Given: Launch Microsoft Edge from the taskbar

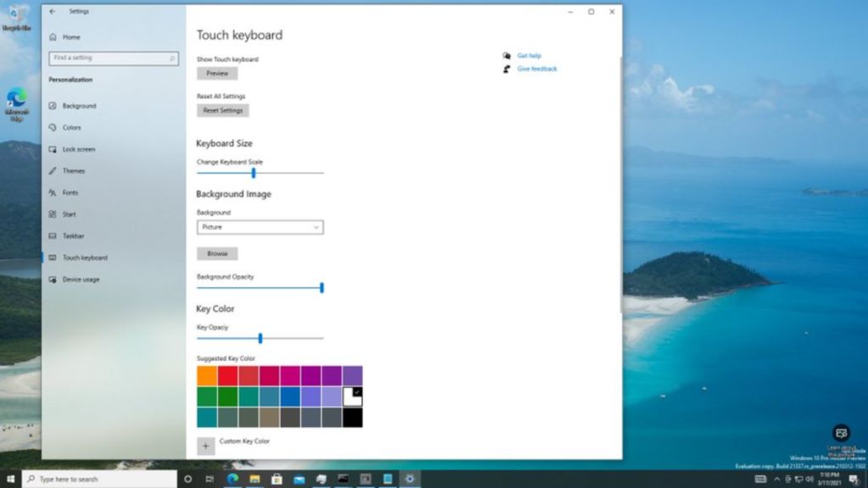Looking at the screenshot, I should (x=232, y=480).
